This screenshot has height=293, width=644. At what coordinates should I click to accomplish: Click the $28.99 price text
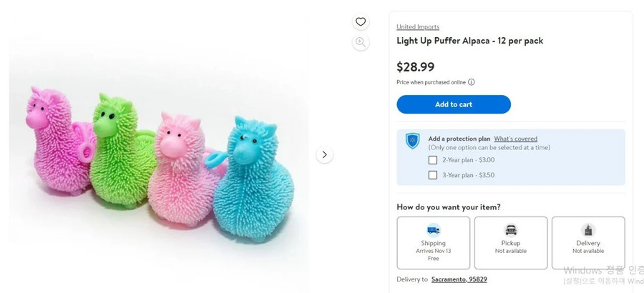pos(416,67)
